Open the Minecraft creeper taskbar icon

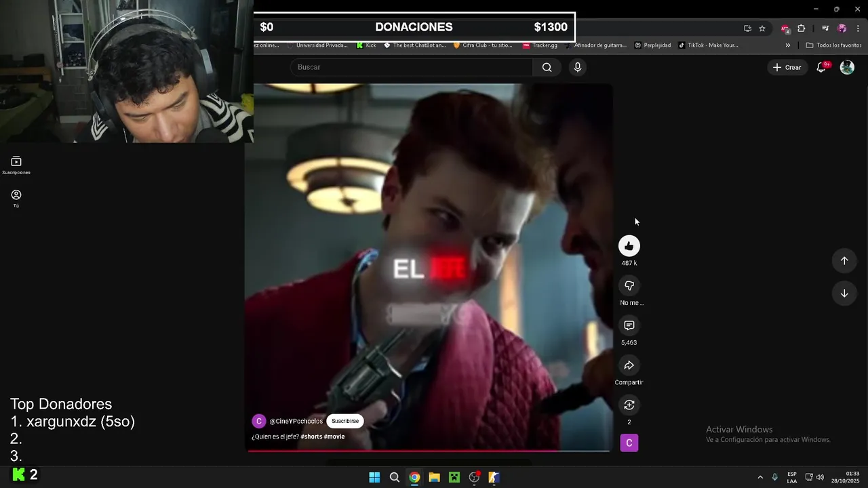tap(454, 477)
